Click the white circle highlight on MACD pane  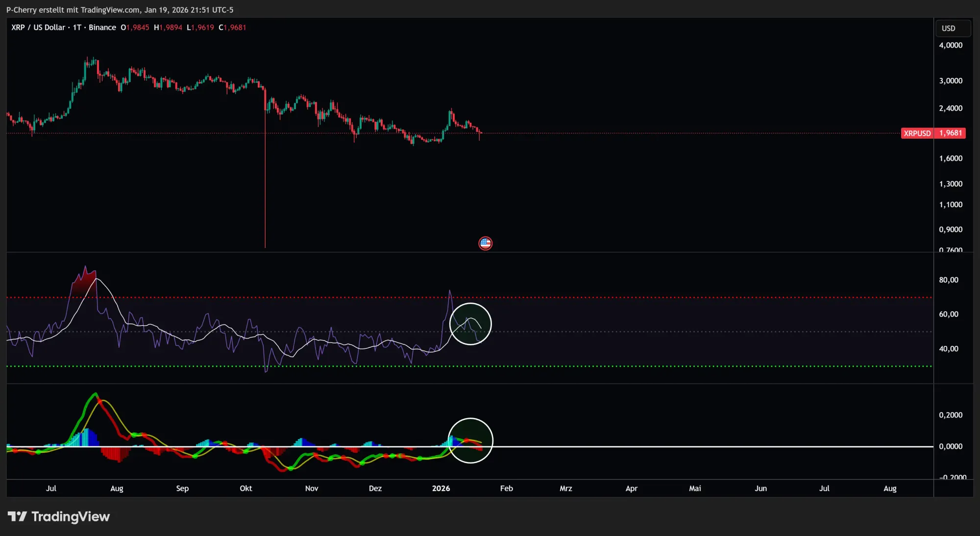470,440
